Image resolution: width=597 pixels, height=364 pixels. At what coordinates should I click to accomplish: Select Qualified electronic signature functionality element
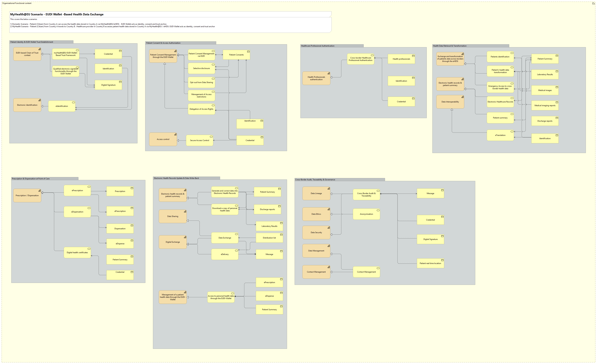coord(66,71)
